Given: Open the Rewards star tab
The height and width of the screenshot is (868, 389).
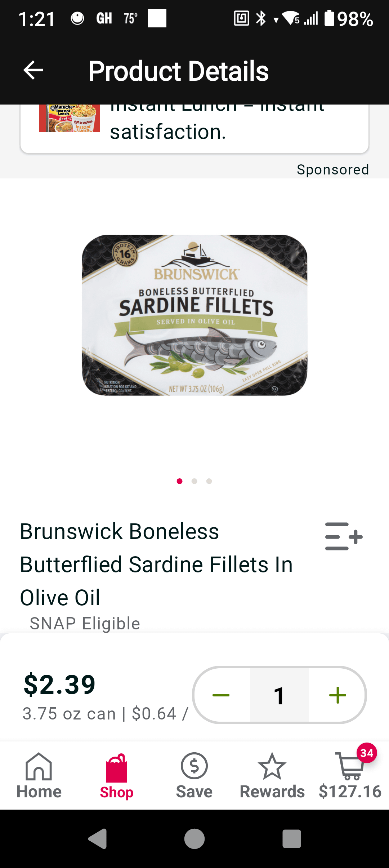Looking at the screenshot, I should tap(272, 776).
